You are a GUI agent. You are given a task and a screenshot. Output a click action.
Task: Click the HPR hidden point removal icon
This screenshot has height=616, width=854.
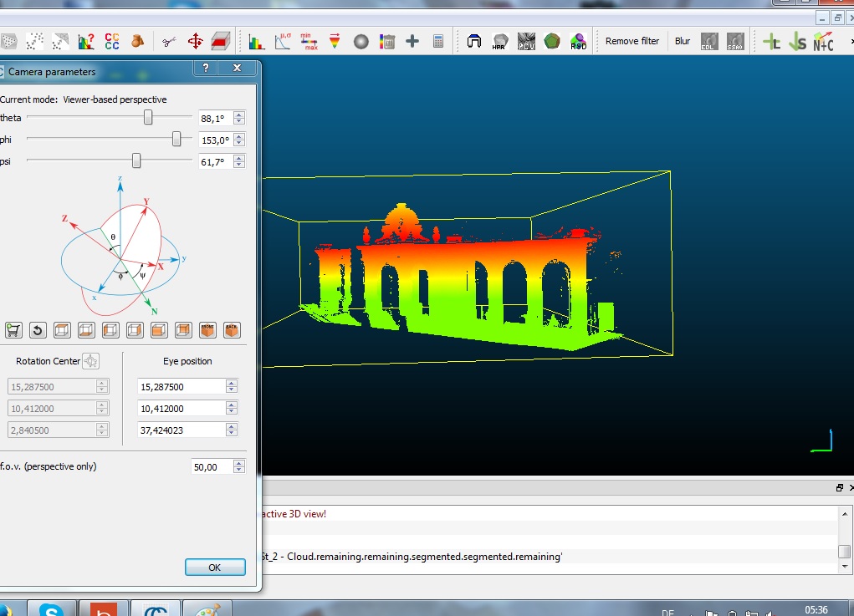pyautogui.click(x=500, y=41)
